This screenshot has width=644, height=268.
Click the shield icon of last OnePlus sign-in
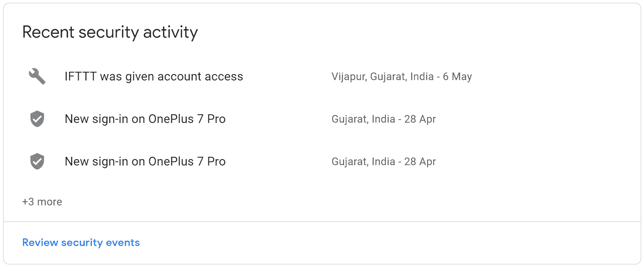pyautogui.click(x=37, y=161)
